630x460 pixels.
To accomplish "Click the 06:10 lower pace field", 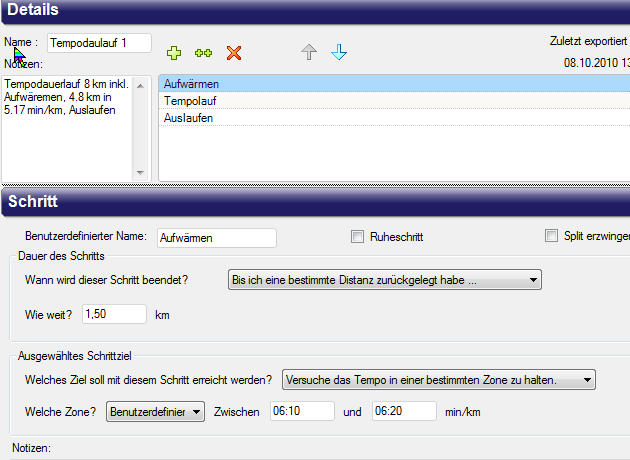I will pyautogui.click(x=302, y=412).
